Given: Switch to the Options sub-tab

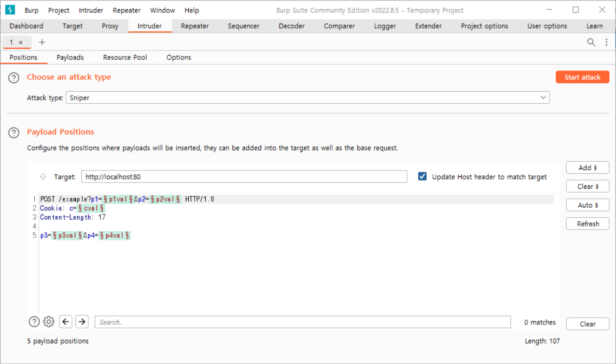Looking at the screenshot, I should click(179, 57).
